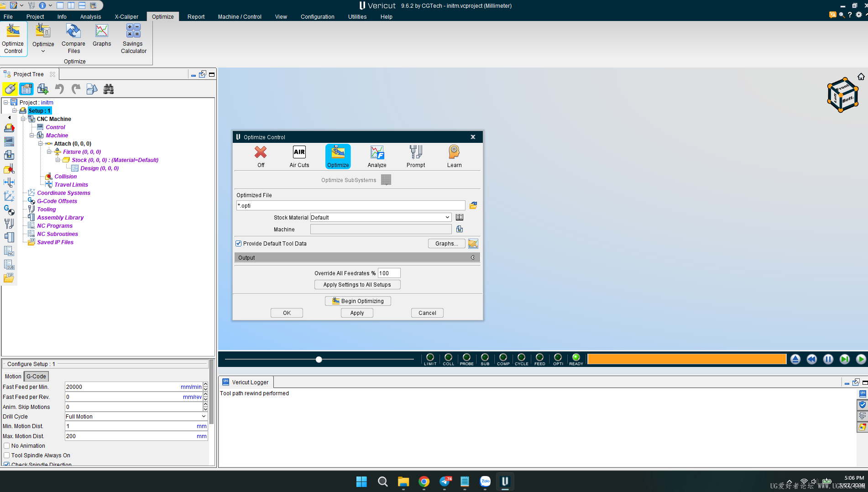868x492 pixels.
Task: Collapse the CNC Machine tree node
Action: coord(23,119)
